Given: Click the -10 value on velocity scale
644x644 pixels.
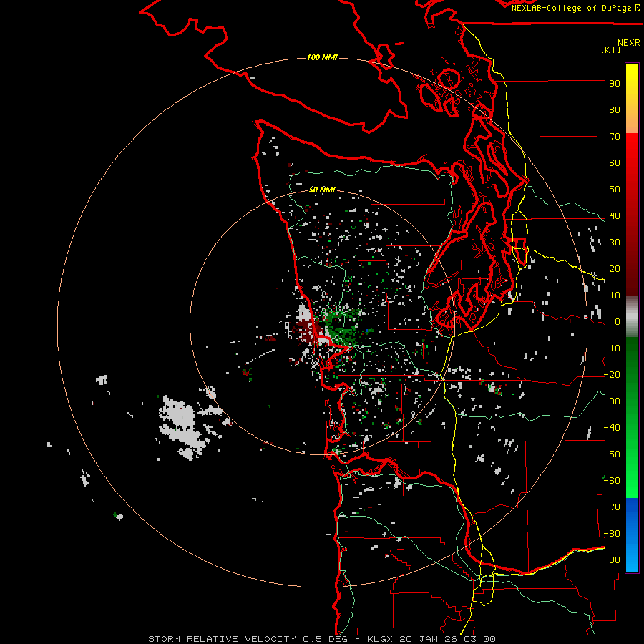Looking at the screenshot, I should tap(612, 348).
